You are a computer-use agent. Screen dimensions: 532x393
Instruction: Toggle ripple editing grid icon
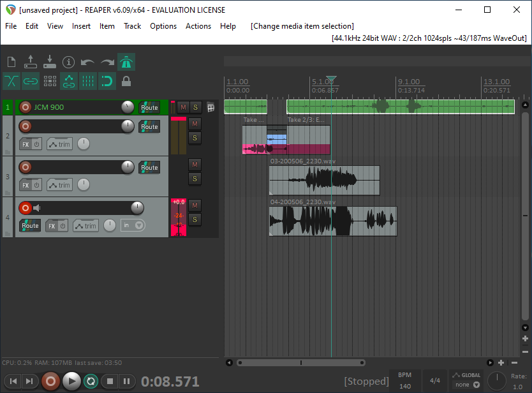pos(50,82)
